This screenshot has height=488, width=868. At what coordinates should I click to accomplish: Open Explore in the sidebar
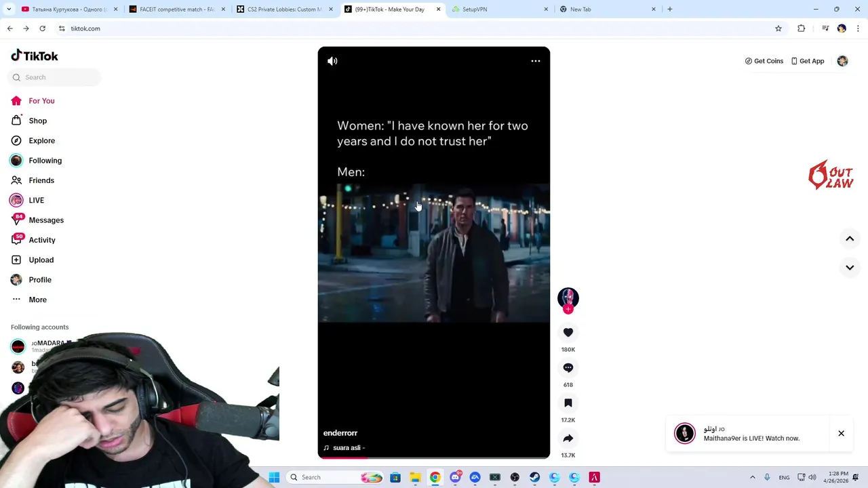point(41,140)
